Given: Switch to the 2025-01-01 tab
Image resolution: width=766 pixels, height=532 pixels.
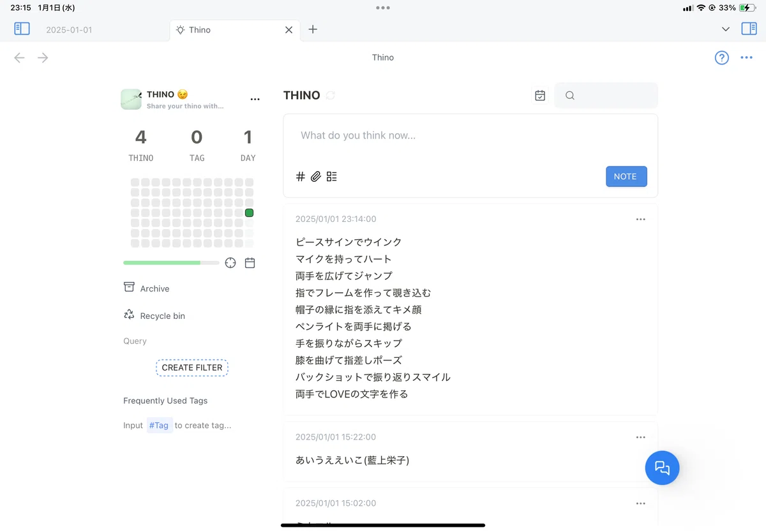Looking at the screenshot, I should click(69, 30).
